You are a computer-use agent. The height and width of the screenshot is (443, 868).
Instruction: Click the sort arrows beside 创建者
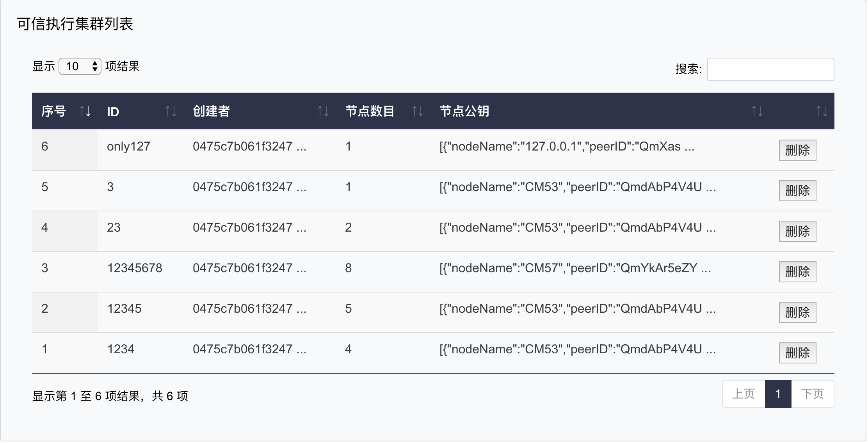click(323, 112)
